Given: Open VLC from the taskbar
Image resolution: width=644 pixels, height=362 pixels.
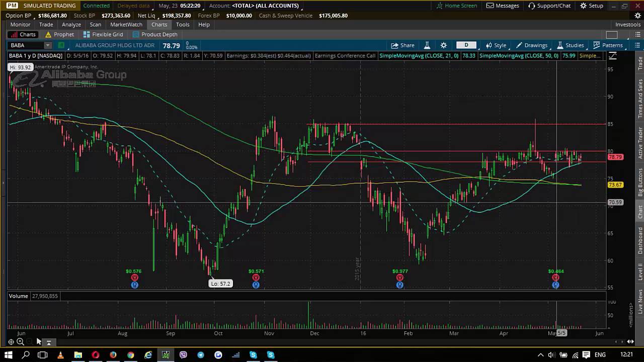Looking at the screenshot, I should click(60, 355).
